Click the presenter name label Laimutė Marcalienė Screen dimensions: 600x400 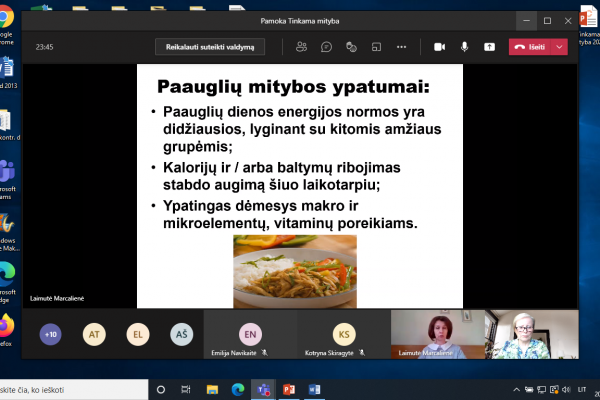point(57,299)
